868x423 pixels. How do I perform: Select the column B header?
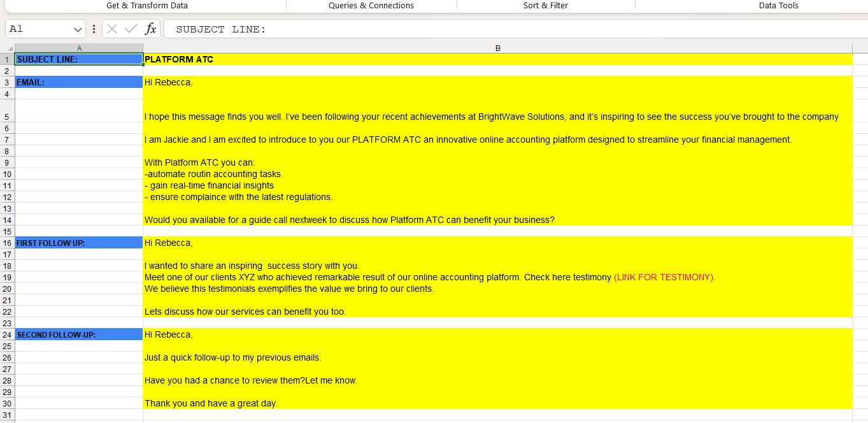pyautogui.click(x=498, y=48)
